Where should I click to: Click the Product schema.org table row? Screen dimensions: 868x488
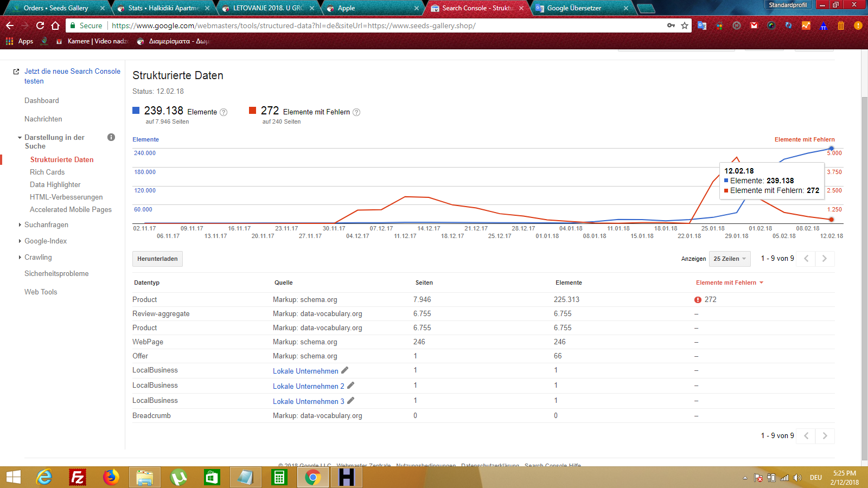point(483,299)
